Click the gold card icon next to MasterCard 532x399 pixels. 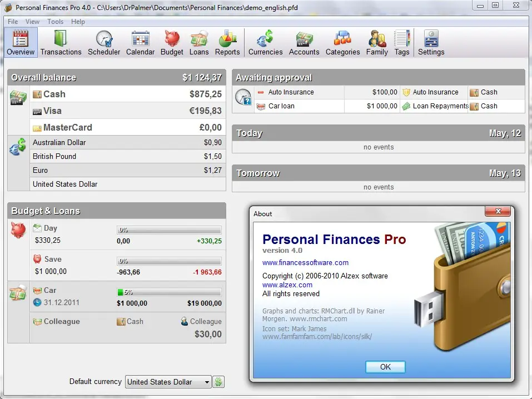click(37, 128)
